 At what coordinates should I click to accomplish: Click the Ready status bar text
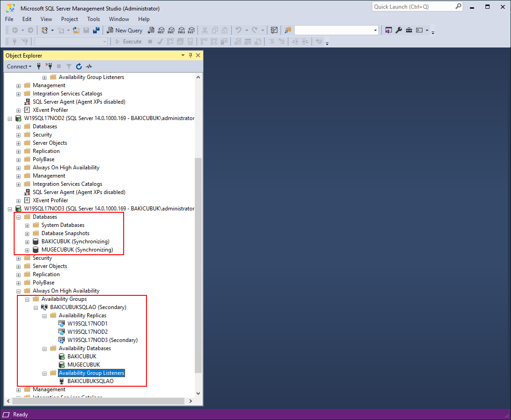coord(21,415)
